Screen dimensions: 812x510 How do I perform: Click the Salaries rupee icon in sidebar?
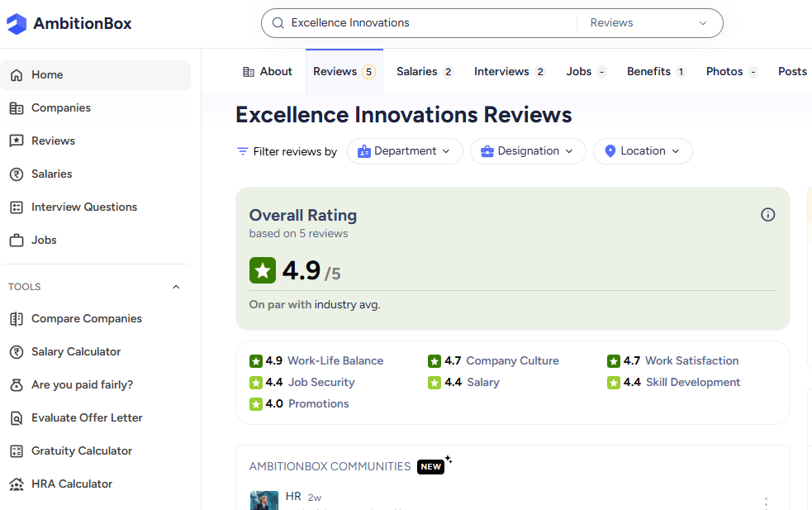[x=17, y=174]
